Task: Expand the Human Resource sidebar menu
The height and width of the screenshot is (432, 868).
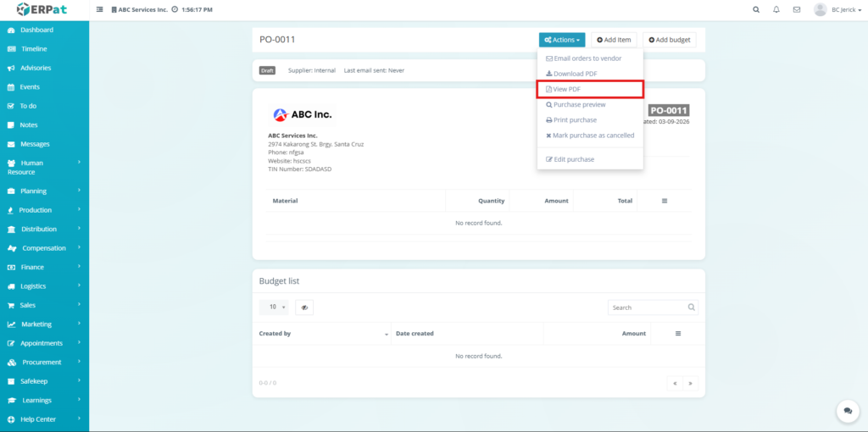Action: point(44,167)
